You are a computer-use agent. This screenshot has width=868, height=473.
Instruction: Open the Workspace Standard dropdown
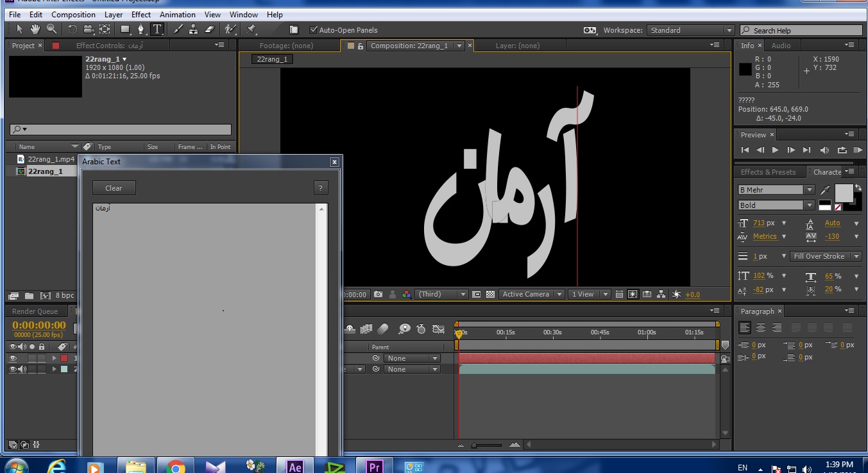point(691,30)
